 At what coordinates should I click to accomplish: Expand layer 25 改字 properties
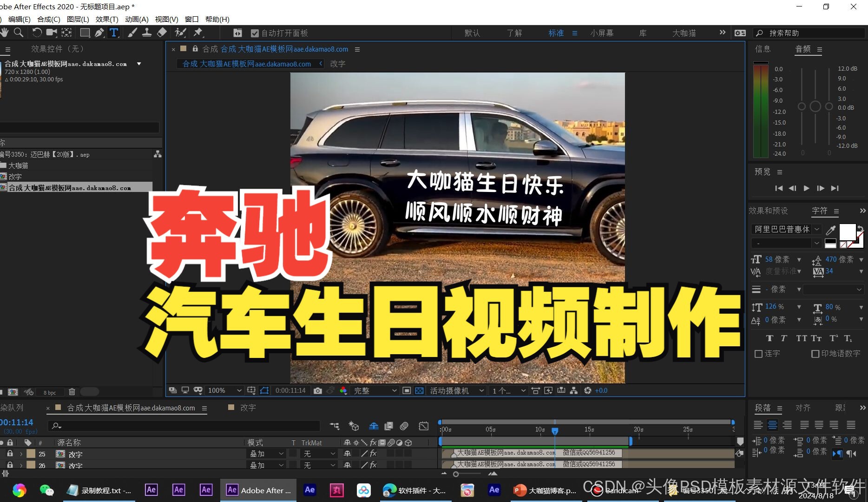(x=21, y=454)
